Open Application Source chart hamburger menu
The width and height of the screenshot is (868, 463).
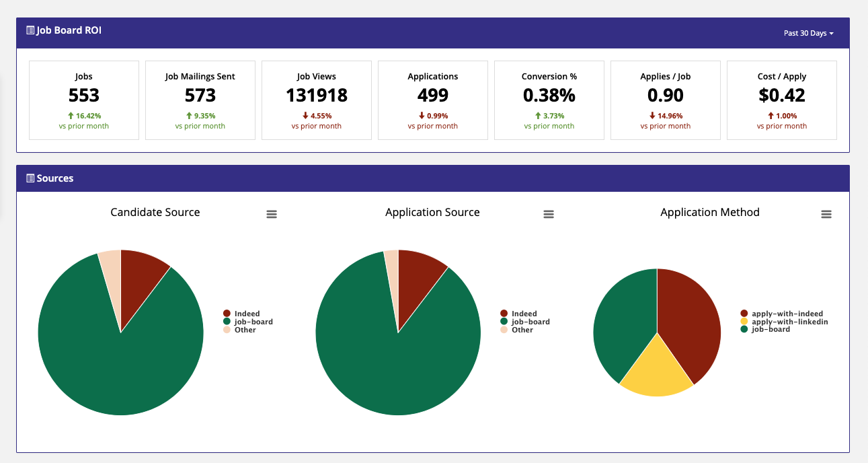(549, 214)
